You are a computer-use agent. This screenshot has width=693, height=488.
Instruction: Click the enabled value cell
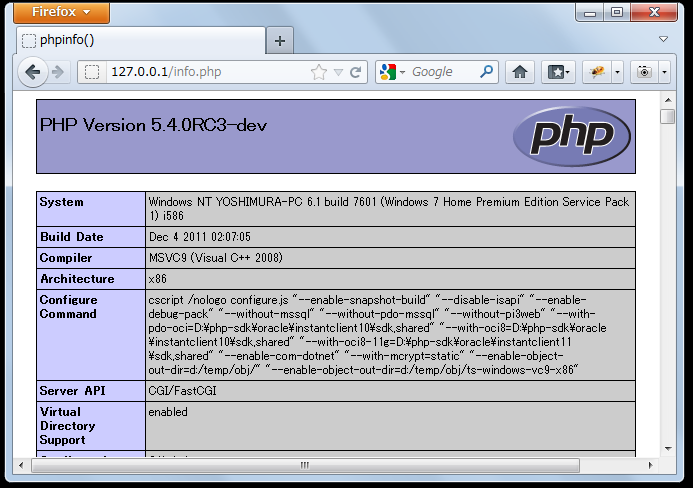[390, 426]
